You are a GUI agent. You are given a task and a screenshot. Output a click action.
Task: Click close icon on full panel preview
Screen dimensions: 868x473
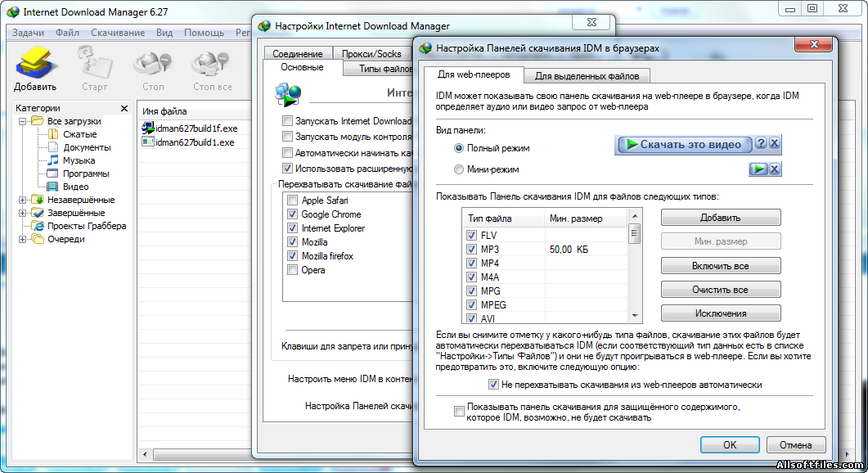(x=775, y=143)
